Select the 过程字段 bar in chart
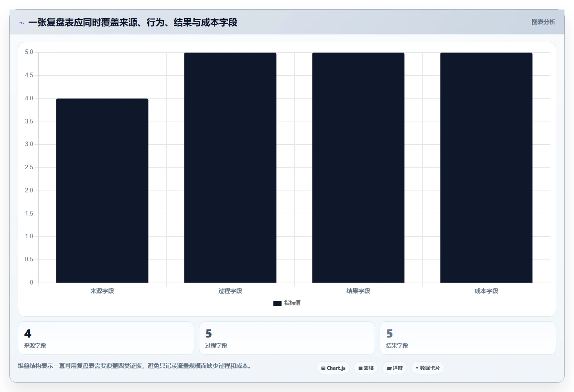Screen dimensions: 574x392 (x=230, y=167)
